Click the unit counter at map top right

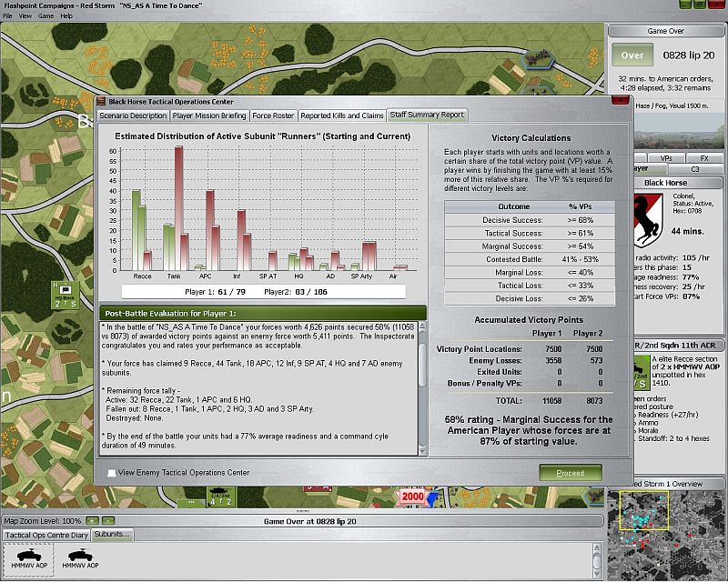point(539,58)
